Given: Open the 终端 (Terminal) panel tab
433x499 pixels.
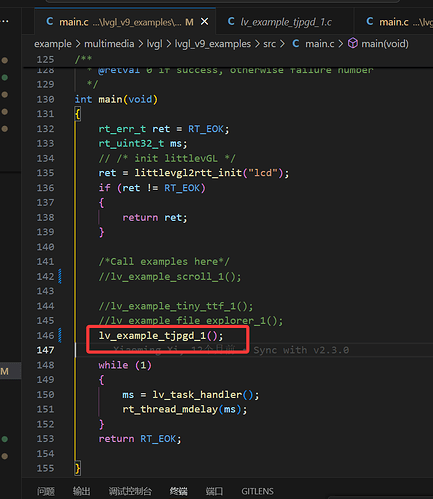Looking at the screenshot, I should click(178, 491).
